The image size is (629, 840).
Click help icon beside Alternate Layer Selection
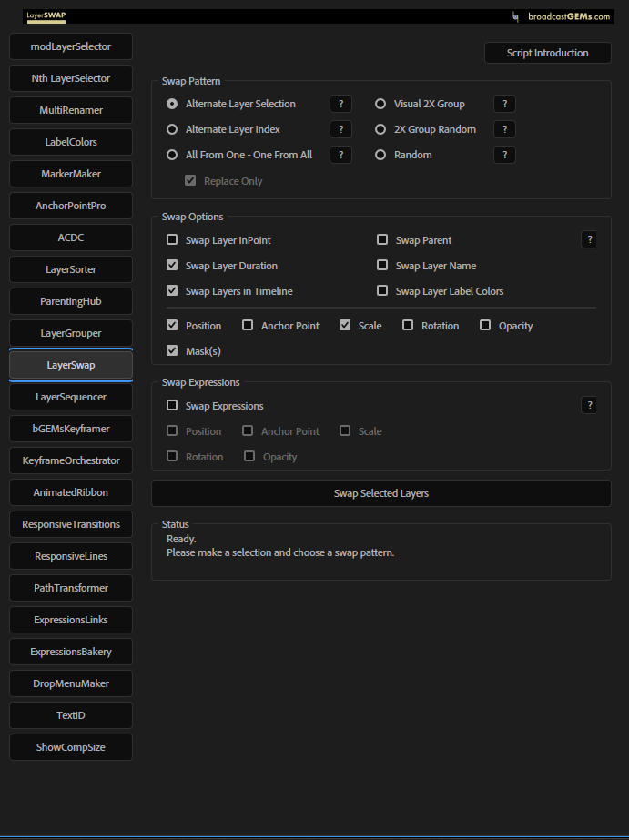pyautogui.click(x=340, y=104)
